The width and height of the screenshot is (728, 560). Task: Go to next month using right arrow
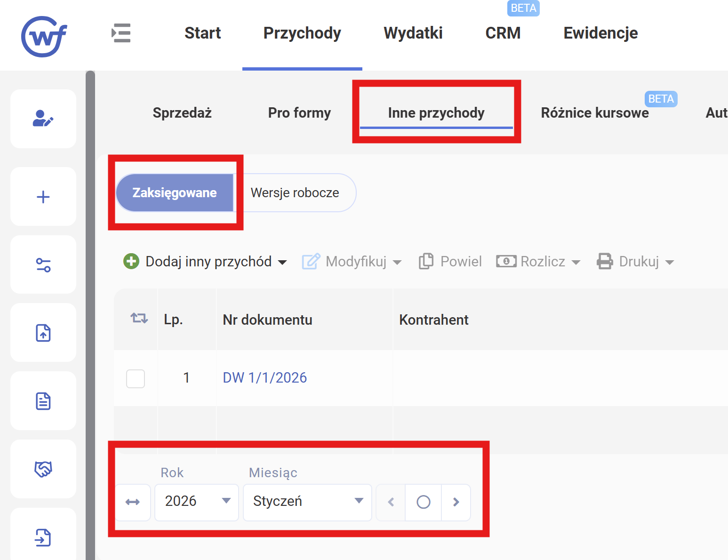pos(456,502)
